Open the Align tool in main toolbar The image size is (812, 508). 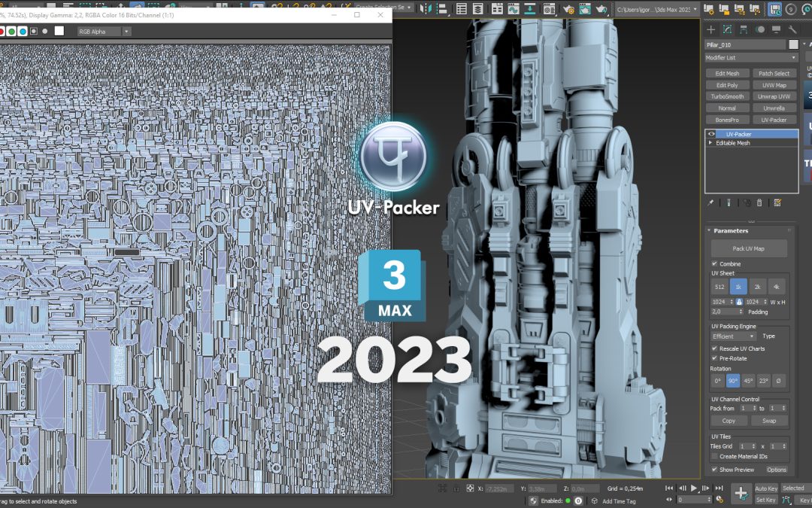443,9
